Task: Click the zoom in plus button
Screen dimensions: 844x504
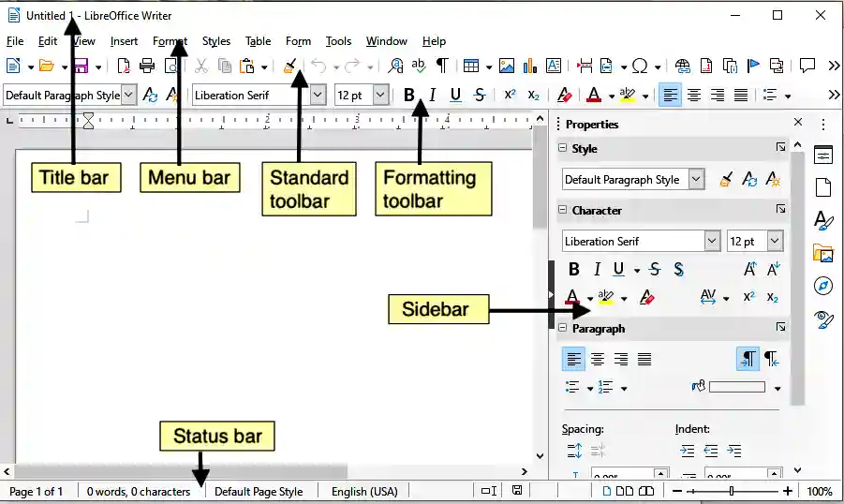Action: (x=788, y=491)
